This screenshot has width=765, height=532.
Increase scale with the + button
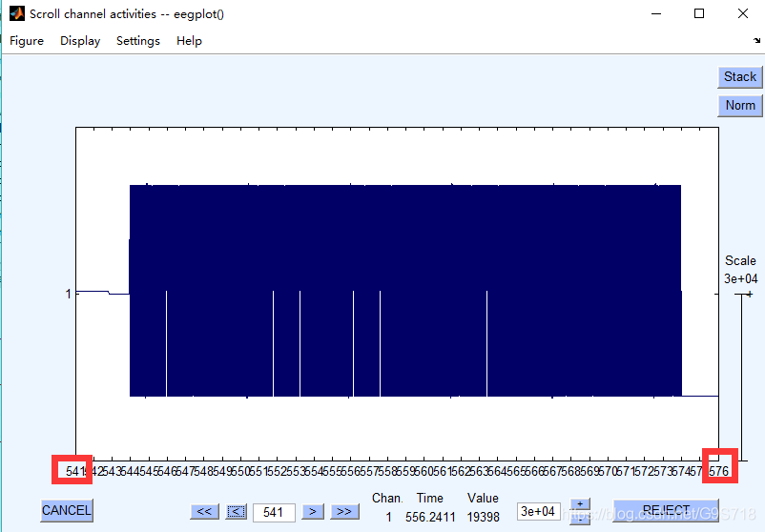[x=580, y=504]
